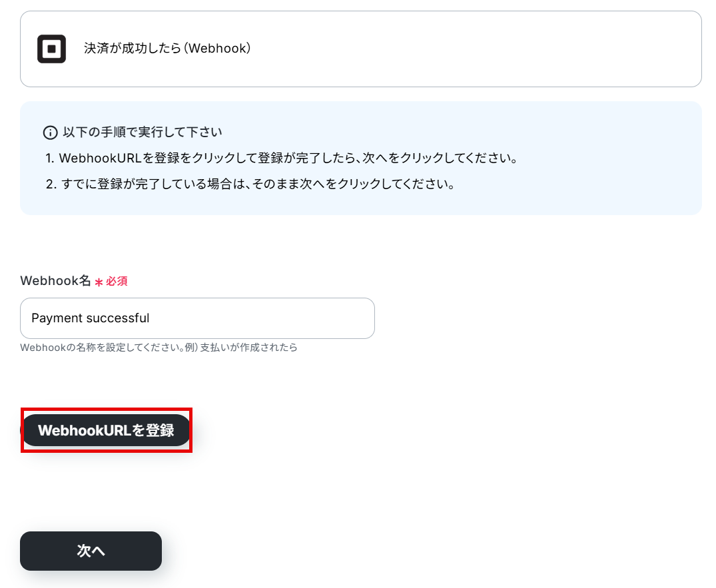Click the Square app logo icon
This screenshot has height=588, width=716.
point(51,49)
